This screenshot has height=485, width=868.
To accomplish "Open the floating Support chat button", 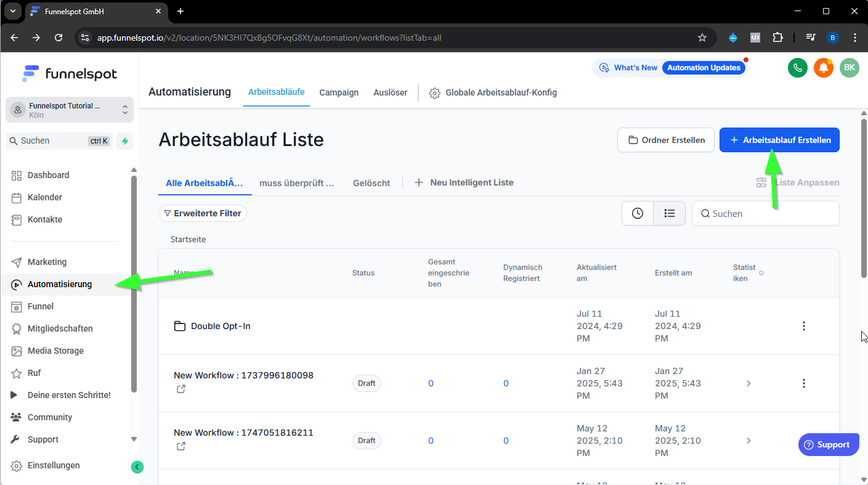I will pyautogui.click(x=829, y=444).
